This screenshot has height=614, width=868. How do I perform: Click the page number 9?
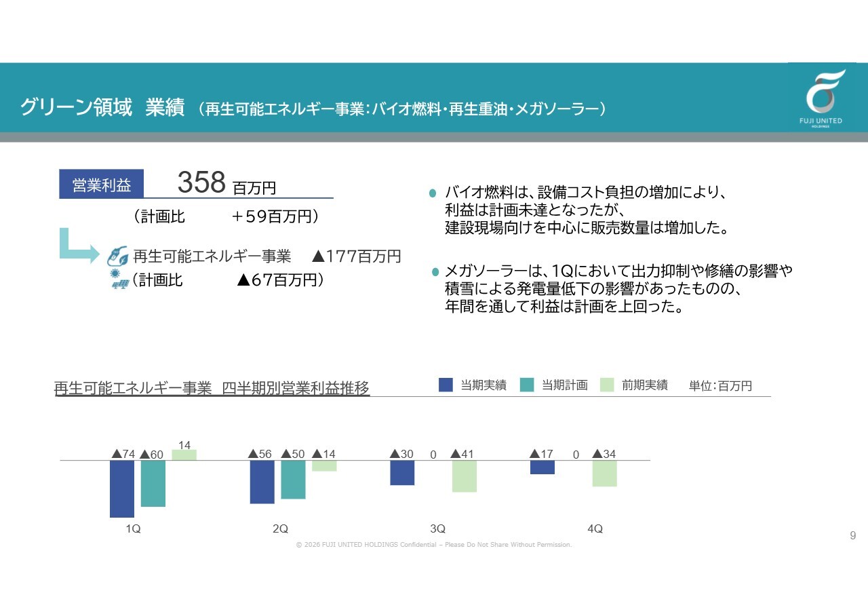coord(853,536)
